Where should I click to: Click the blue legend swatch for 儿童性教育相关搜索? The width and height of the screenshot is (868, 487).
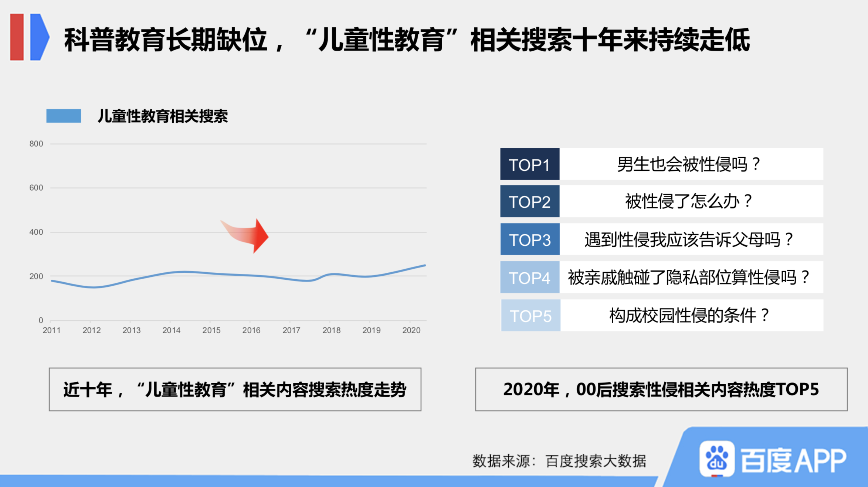[64, 116]
